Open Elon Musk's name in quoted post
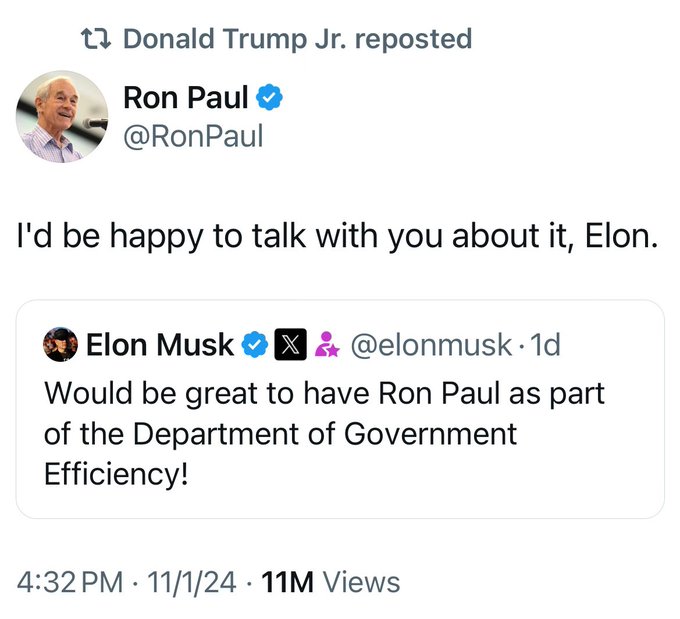Image resolution: width=680 pixels, height=619 pixels. 160,345
